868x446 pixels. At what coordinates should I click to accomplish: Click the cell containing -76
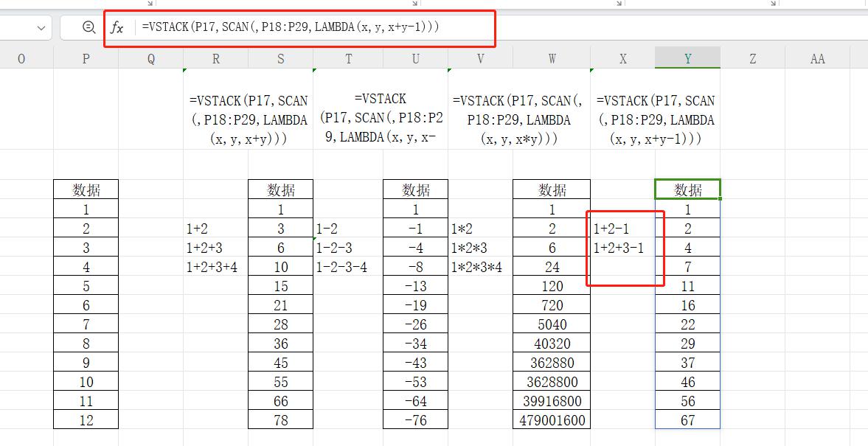pyautogui.click(x=416, y=420)
